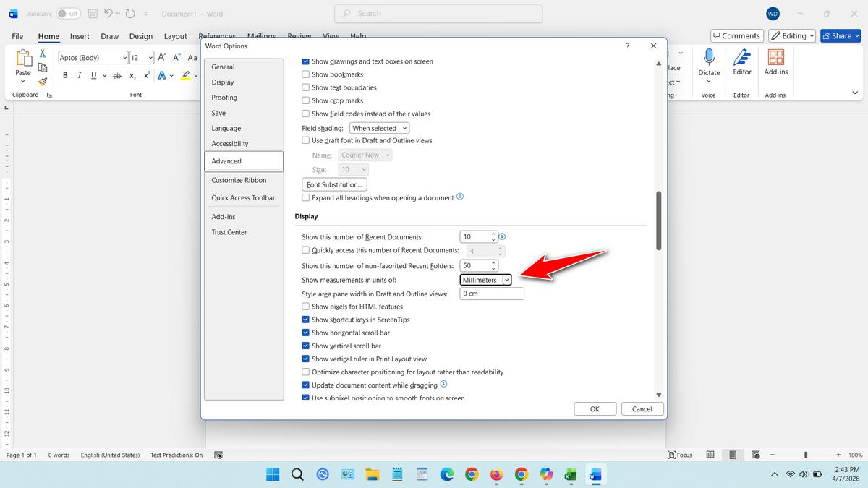Select Proofing in Word Options sidebar
This screenshot has width=868, height=488.
point(224,98)
